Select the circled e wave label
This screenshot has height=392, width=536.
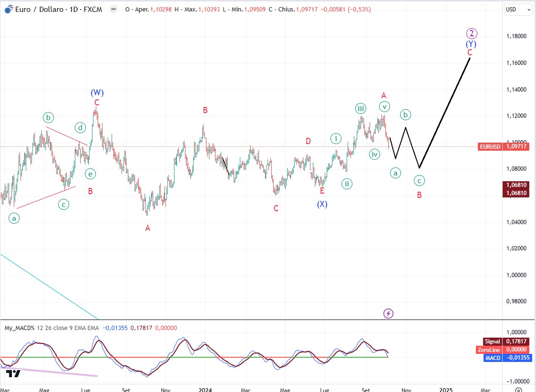click(90, 174)
